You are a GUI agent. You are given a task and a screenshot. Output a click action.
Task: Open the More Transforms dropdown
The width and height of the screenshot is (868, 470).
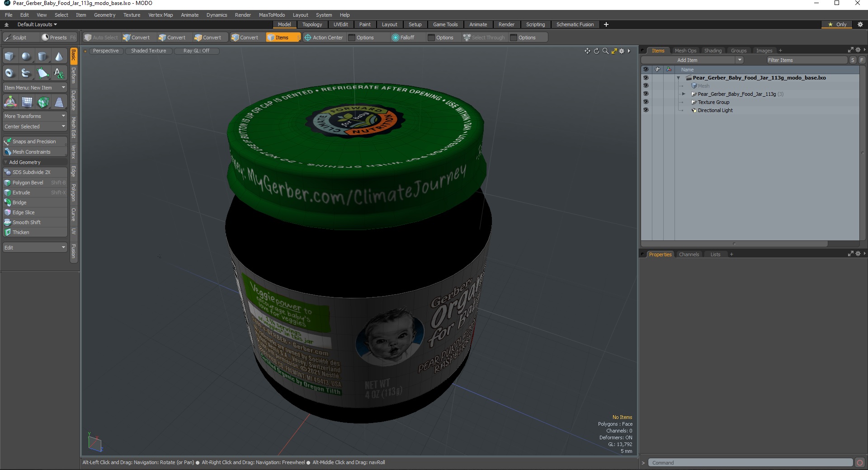[x=35, y=116]
